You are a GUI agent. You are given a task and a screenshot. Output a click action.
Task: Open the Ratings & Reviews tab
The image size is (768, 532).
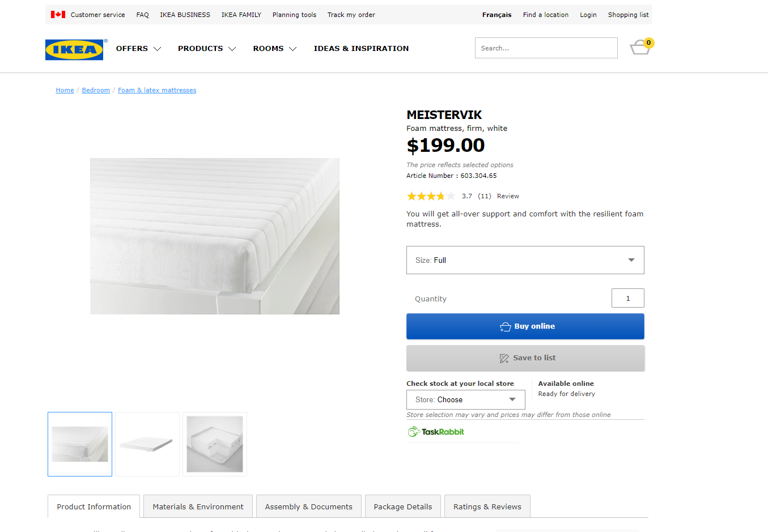pyautogui.click(x=487, y=507)
